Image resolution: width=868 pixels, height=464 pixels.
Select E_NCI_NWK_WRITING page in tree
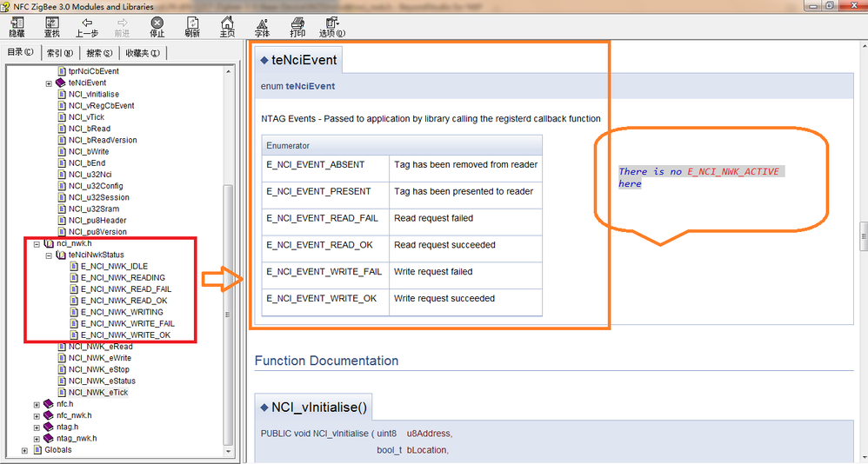pyautogui.click(x=122, y=312)
